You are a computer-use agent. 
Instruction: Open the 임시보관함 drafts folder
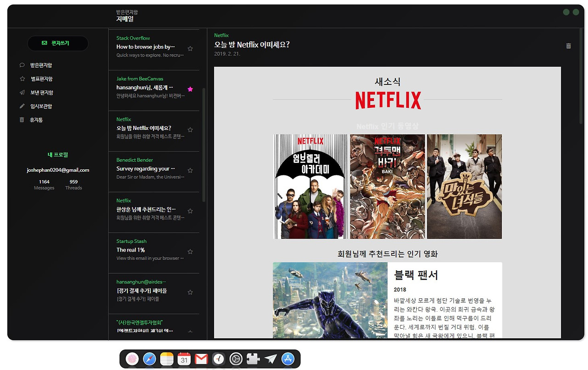tap(41, 106)
